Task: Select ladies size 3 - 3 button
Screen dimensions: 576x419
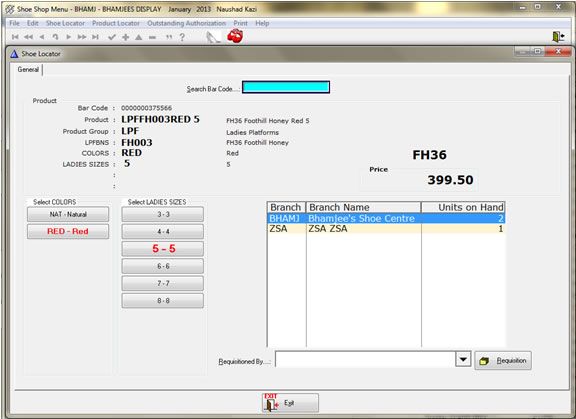Action: point(163,214)
